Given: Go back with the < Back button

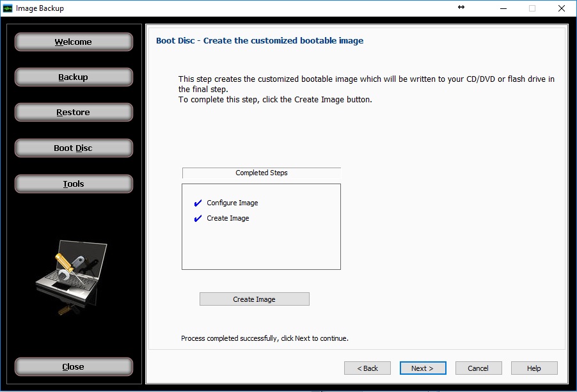Looking at the screenshot, I should click(367, 368).
